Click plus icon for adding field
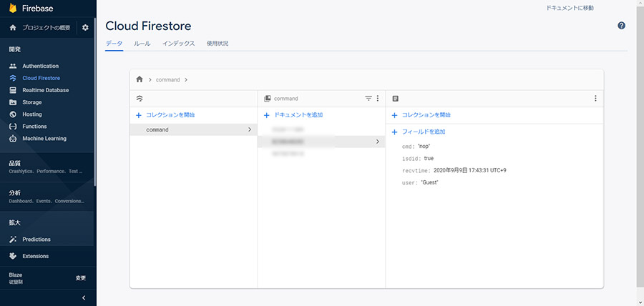The width and height of the screenshot is (644, 306). click(395, 132)
